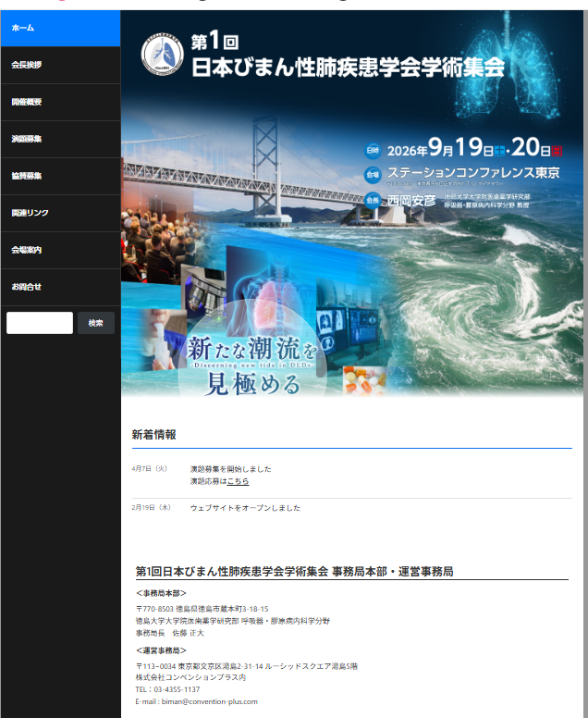Image resolution: width=588 pixels, height=718 pixels.
Task: Click the TEL：03-4355-1137 line
Action: [167, 689]
